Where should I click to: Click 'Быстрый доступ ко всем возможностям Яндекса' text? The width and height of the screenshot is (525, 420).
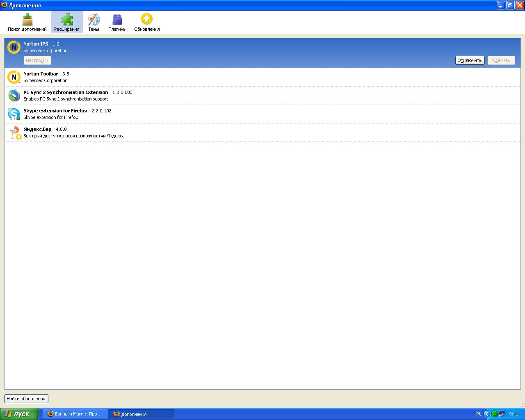pyautogui.click(x=74, y=136)
